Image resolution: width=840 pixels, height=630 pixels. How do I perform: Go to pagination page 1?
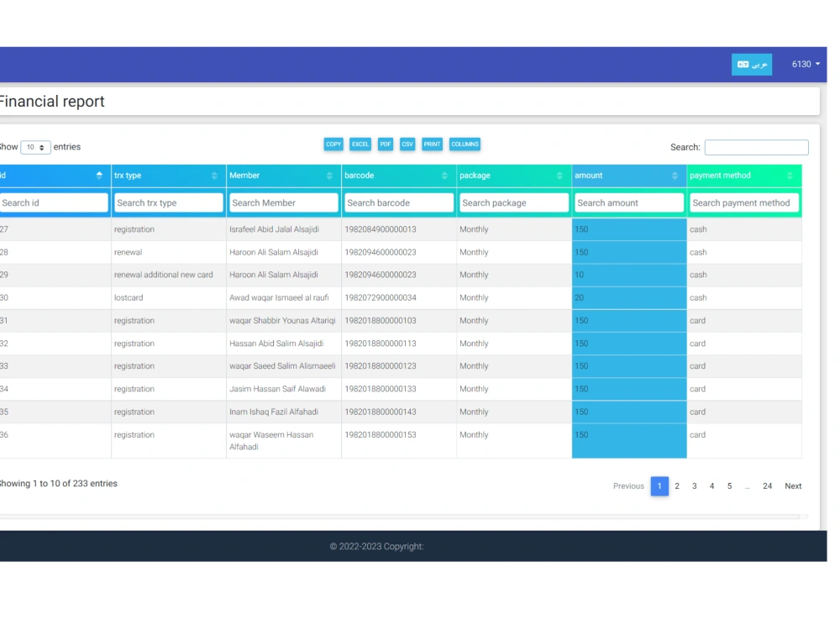659,486
